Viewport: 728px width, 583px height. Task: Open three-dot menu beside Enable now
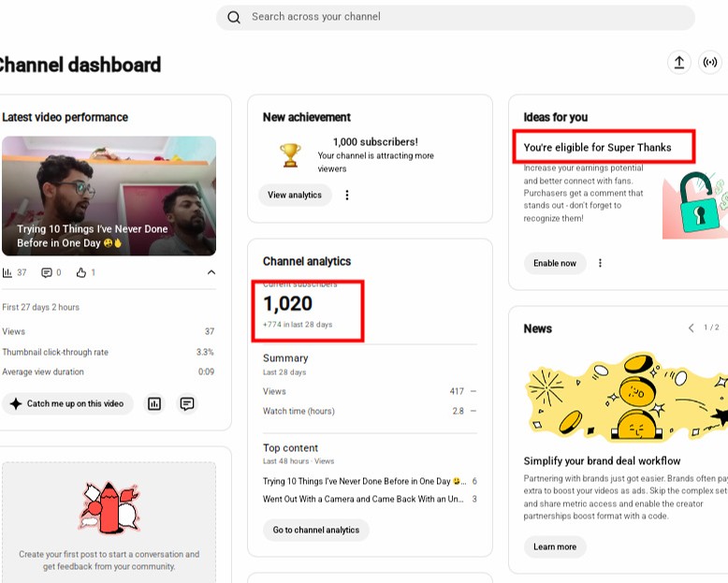point(600,263)
